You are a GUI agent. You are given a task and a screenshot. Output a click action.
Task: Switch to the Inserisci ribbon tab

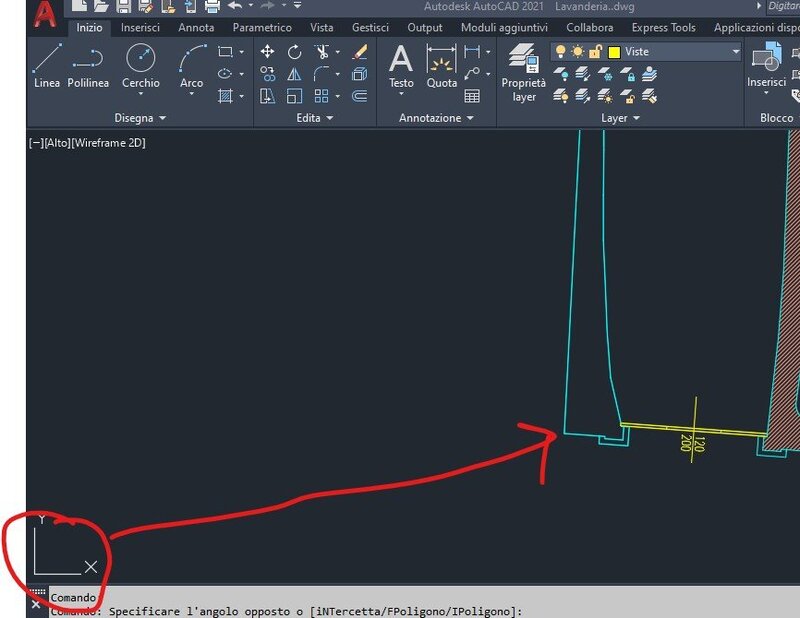click(140, 28)
